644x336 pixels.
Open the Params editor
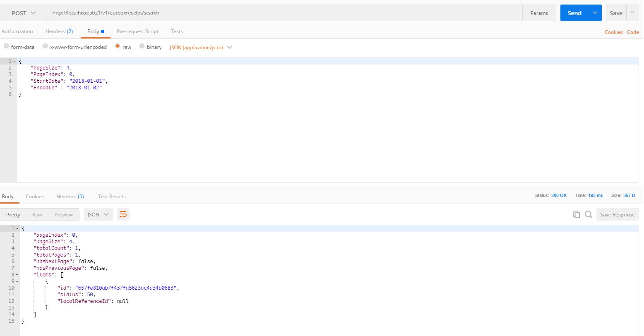pyautogui.click(x=539, y=13)
